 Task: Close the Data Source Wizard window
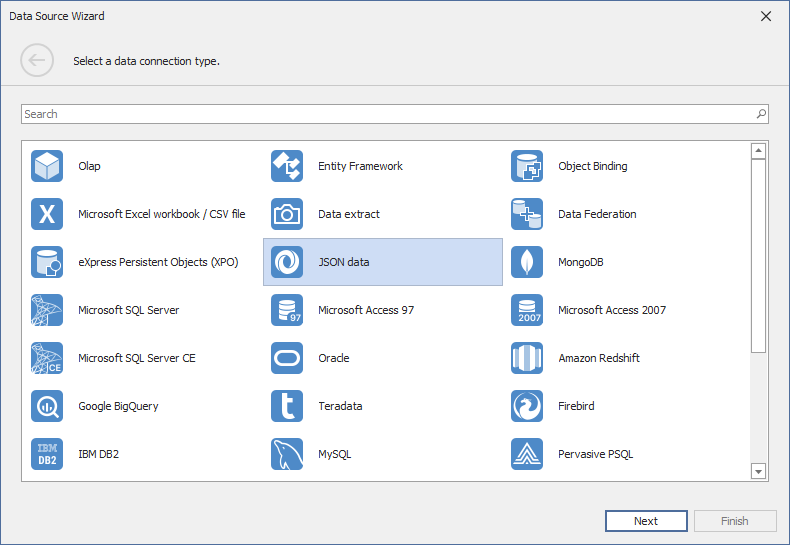pos(766,16)
